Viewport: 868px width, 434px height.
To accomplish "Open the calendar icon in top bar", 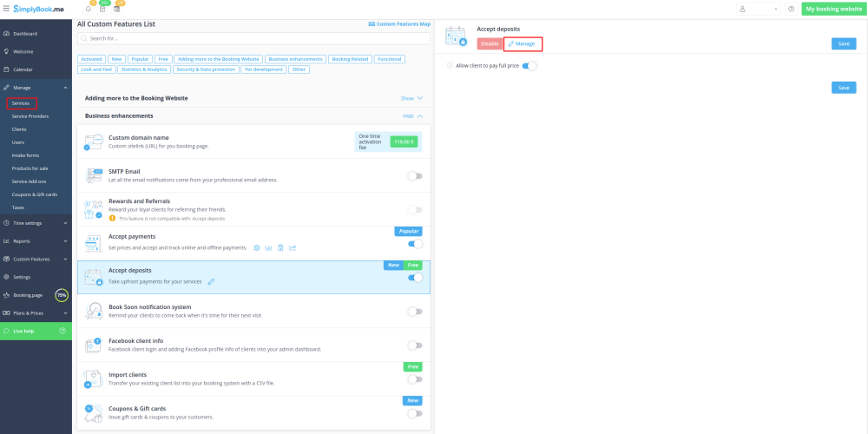I will (102, 9).
